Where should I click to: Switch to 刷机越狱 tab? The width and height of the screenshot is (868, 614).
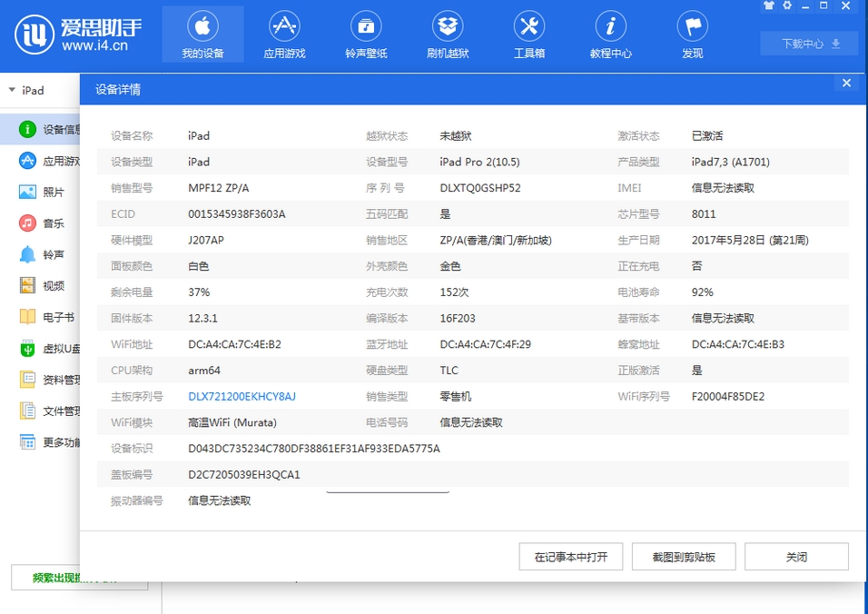tap(448, 35)
